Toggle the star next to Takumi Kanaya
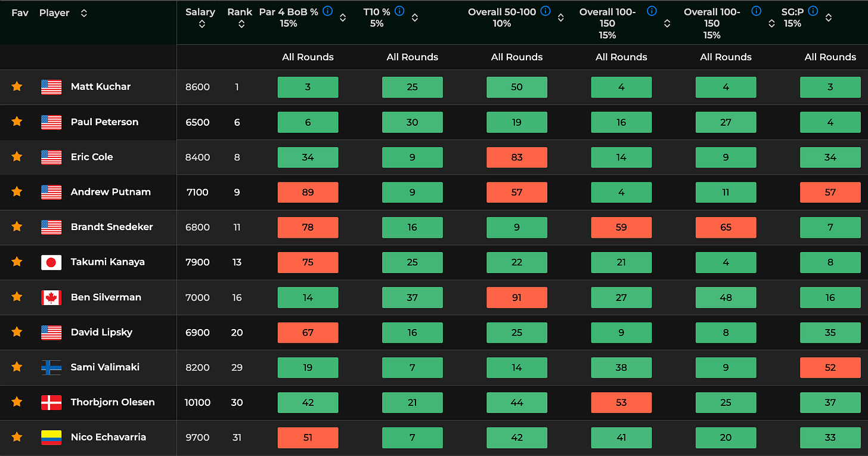This screenshot has height=456, width=868. (17, 262)
